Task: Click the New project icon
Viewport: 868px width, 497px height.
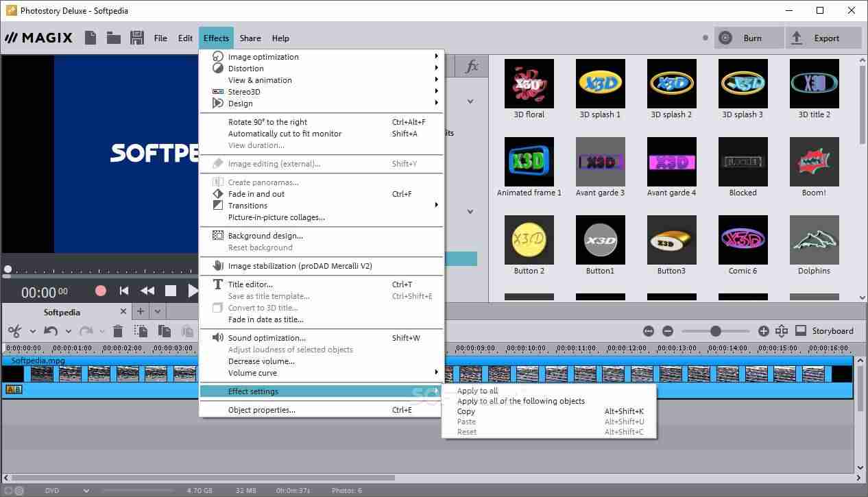Action: pos(91,38)
